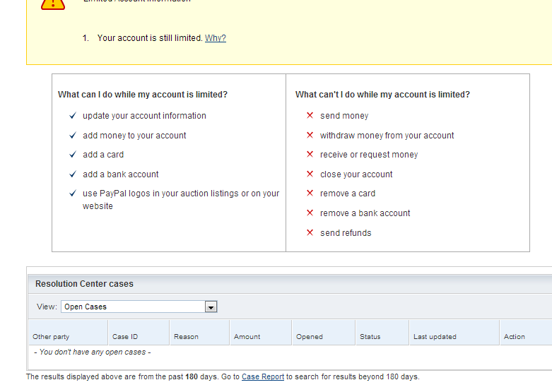
Task: Expand the View dropdown arrow
Action: tap(211, 307)
